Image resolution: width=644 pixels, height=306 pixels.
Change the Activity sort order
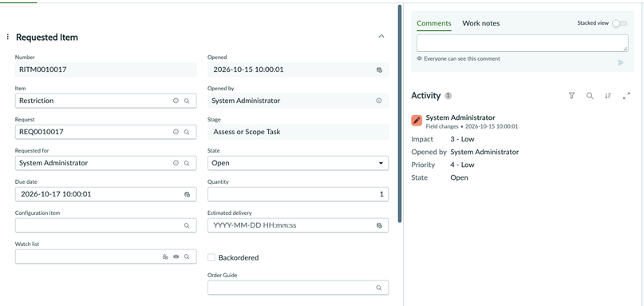(608, 96)
